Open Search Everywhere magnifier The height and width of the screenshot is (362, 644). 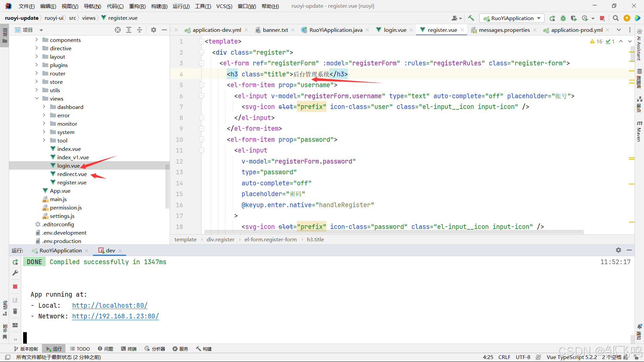pyautogui.click(x=616, y=18)
